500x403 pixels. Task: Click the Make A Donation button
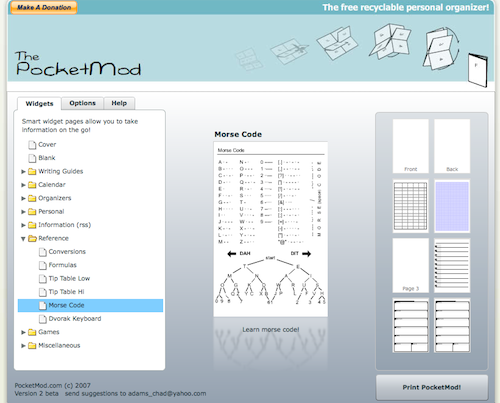[x=44, y=7]
